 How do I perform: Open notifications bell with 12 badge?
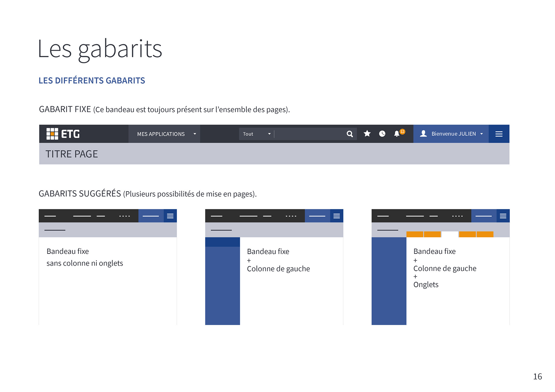[397, 133]
